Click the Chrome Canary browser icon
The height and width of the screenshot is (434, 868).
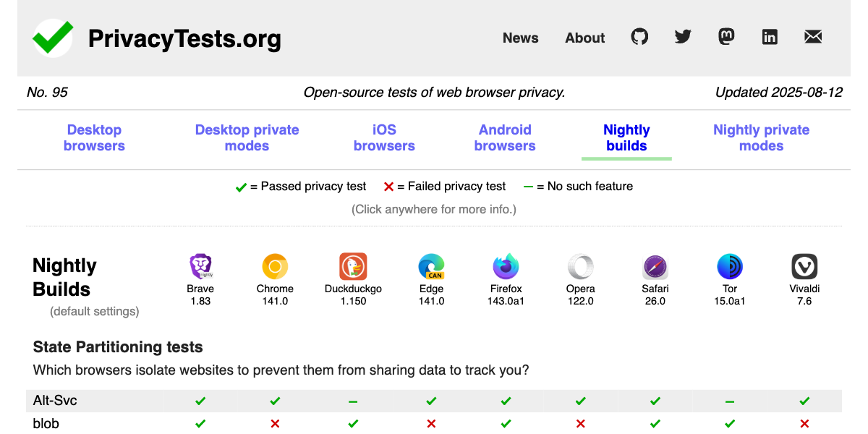(x=275, y=267)
